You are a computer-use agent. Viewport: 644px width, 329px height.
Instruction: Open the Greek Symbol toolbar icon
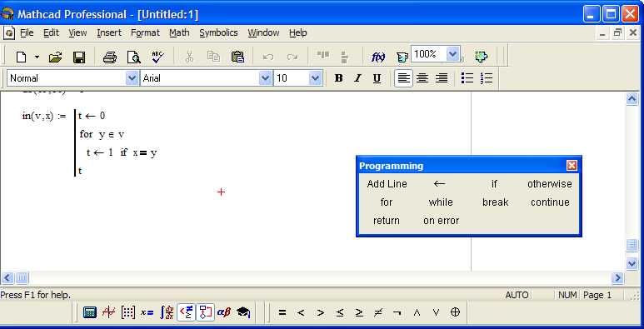[224, 312]
